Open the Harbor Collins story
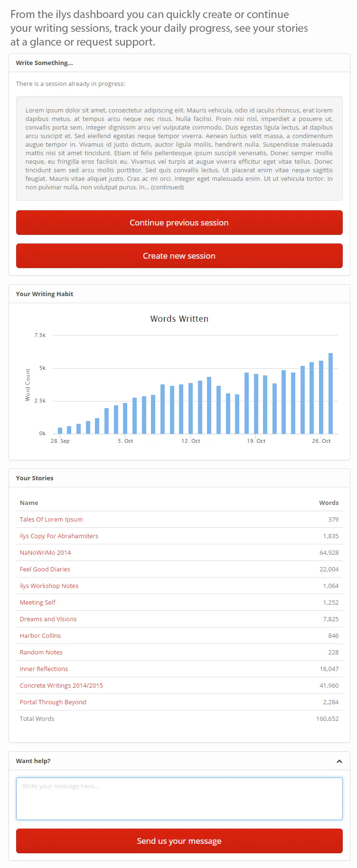357x868 pixels. [40, 635]
